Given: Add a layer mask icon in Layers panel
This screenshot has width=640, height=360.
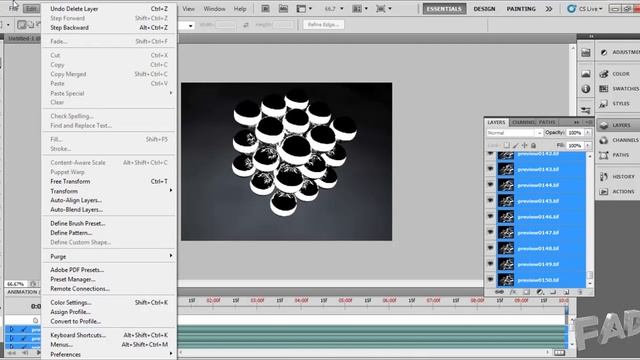Looking at the screenshot, I should tap(526, 292).
